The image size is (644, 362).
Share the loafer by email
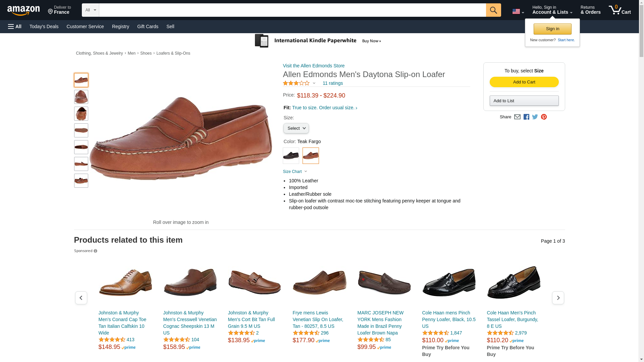click(x=517, y=117)
